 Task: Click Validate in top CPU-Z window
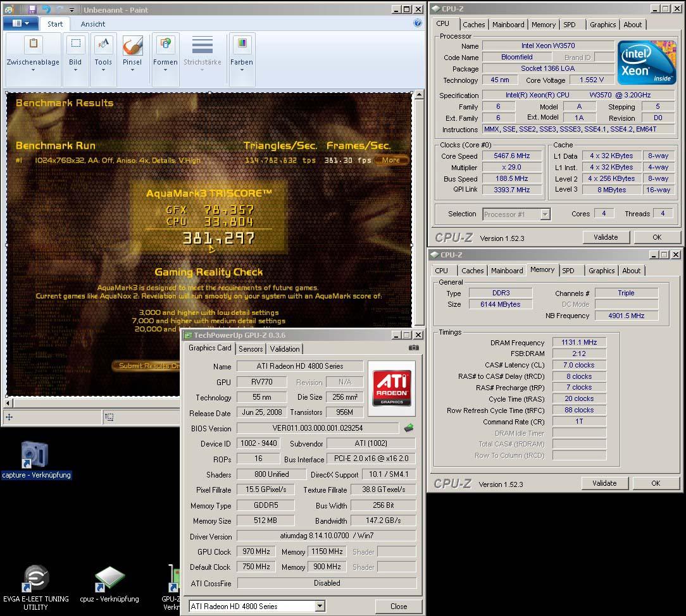click(x=606, y=237)
